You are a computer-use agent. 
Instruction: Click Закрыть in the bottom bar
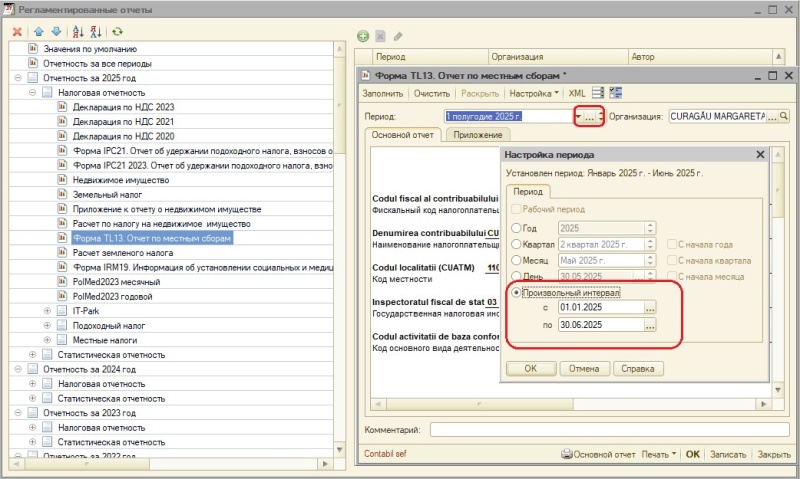pyautogui.click(x=774, y=454)
